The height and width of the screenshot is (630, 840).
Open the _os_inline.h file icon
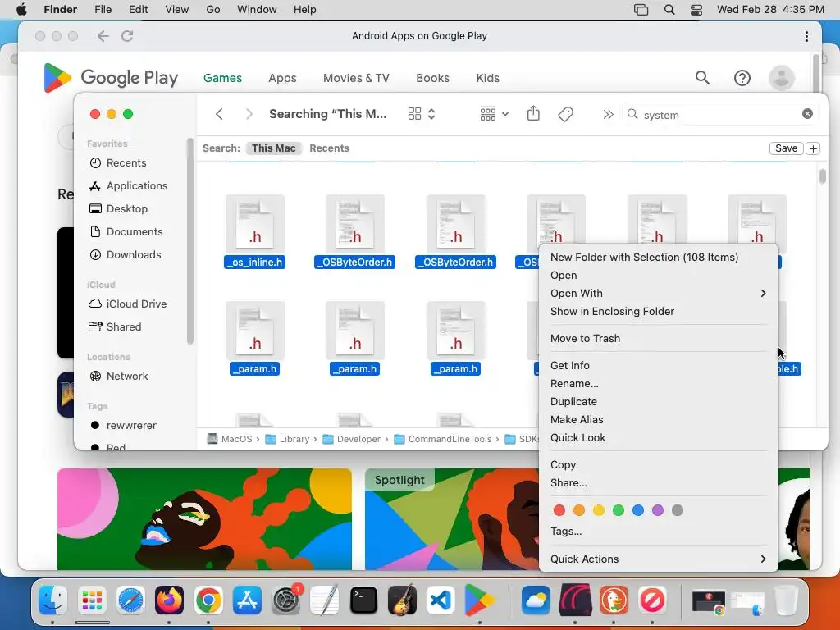(255, 225)
